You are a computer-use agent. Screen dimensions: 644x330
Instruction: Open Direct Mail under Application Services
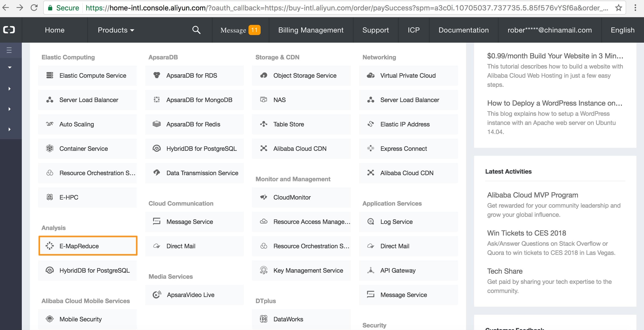(408, 246)
